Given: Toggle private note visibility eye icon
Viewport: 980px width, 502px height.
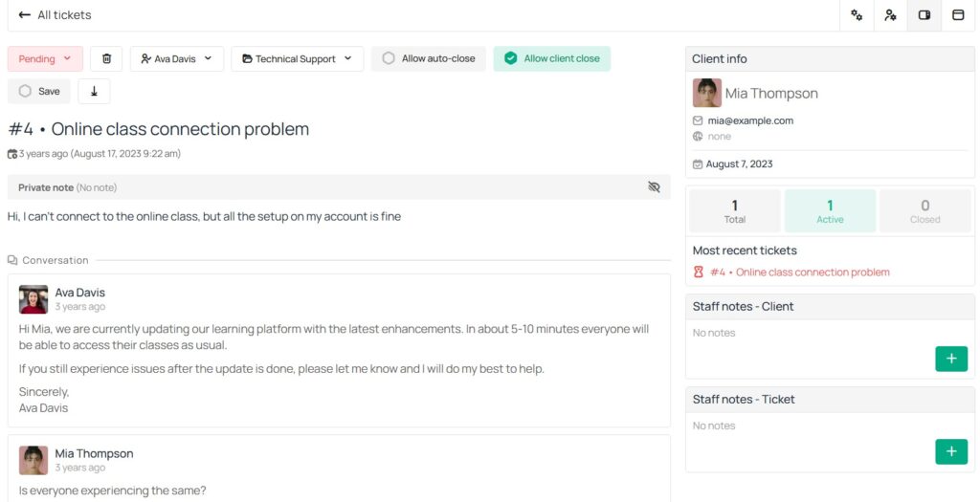Looking at the screenshot, I should coord(654,187).
